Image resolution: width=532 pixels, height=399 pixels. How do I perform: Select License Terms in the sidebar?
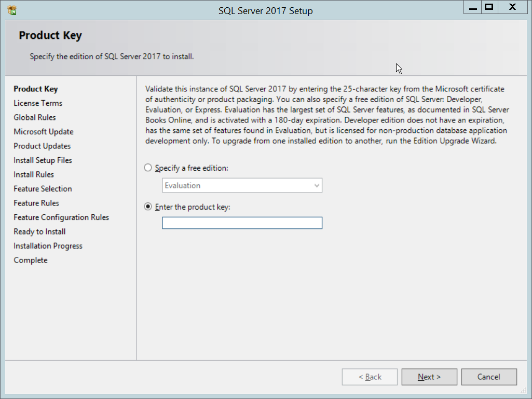38,103
